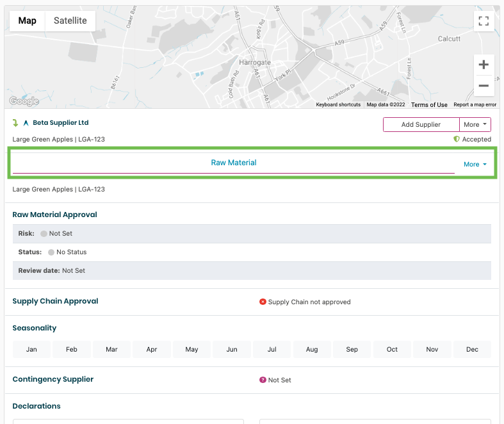
Task: Open More dropdown next to Add Supplier
Action: click(475, 124)
